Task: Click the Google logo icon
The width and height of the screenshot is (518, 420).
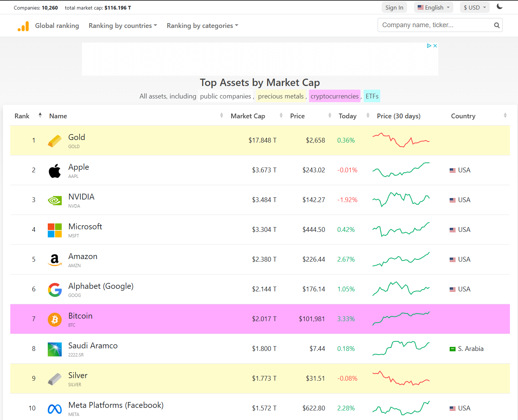Action: coord(55,290)
